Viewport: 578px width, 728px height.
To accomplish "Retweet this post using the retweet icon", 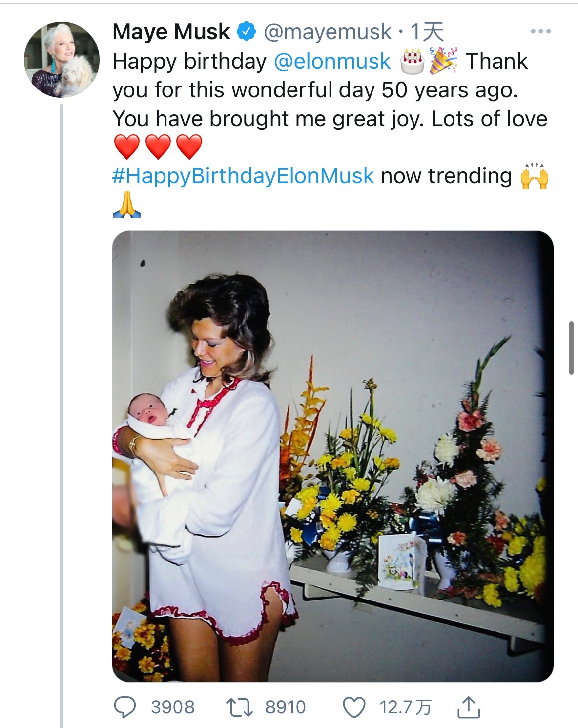I will coord(239,707).
